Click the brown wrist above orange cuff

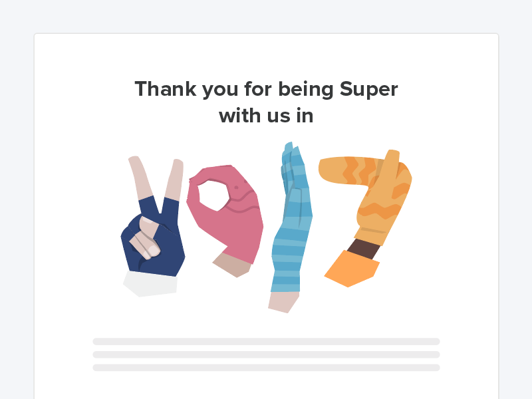pos(365,248)
